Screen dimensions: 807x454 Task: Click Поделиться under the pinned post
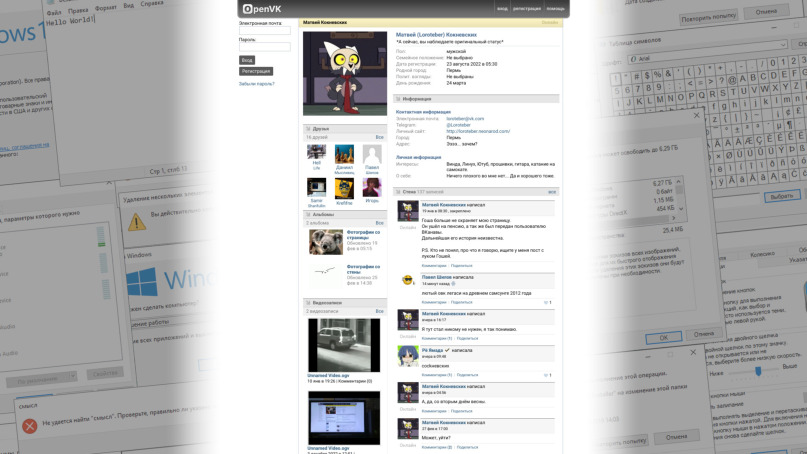pos(461,266)
